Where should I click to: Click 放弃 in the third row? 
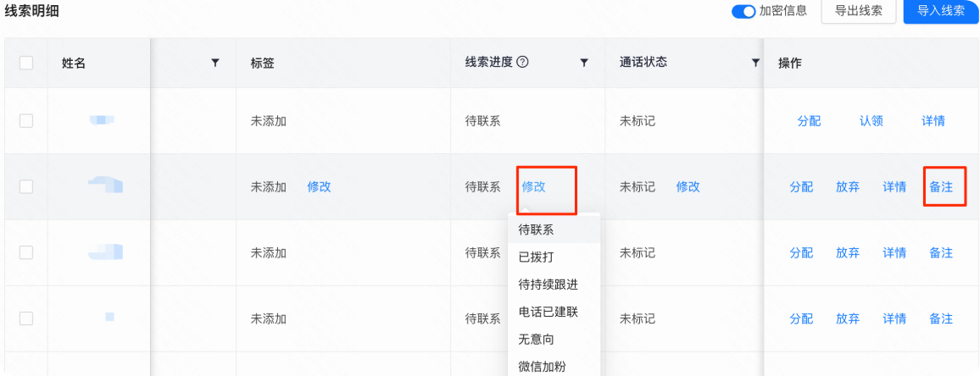[848, 252]
